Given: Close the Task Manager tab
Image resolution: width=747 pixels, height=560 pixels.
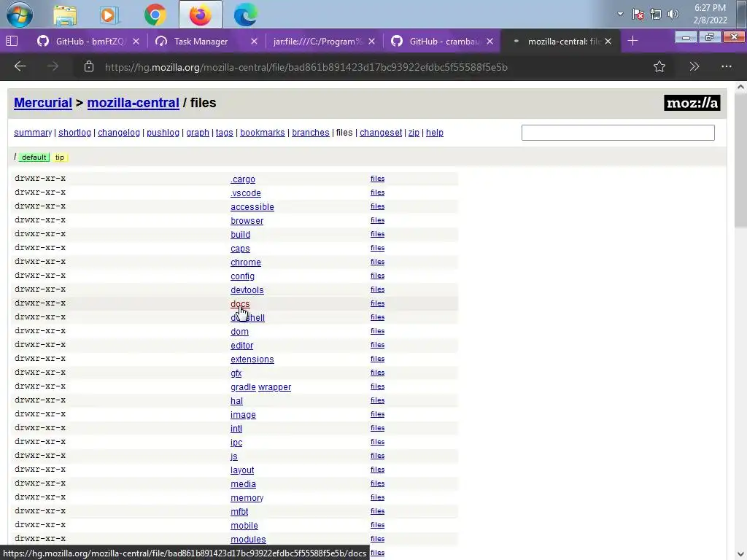Looking at the screenshot, I should click(x=254, y=42).
